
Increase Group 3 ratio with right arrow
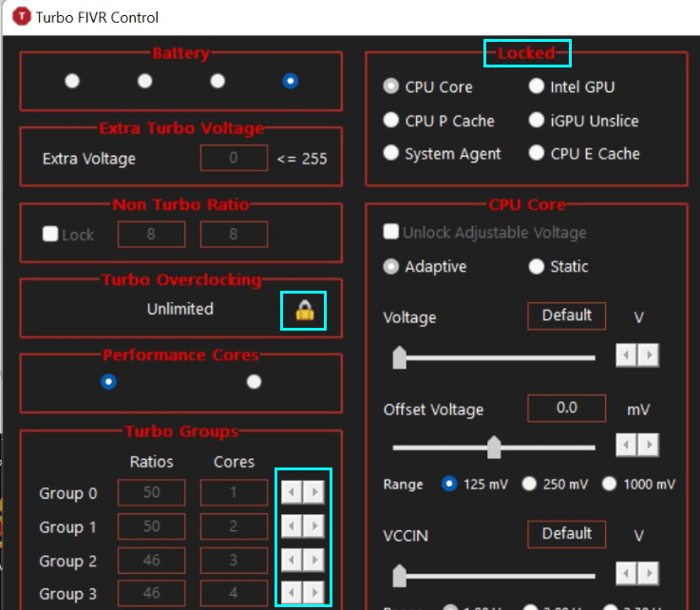point(313,593)
